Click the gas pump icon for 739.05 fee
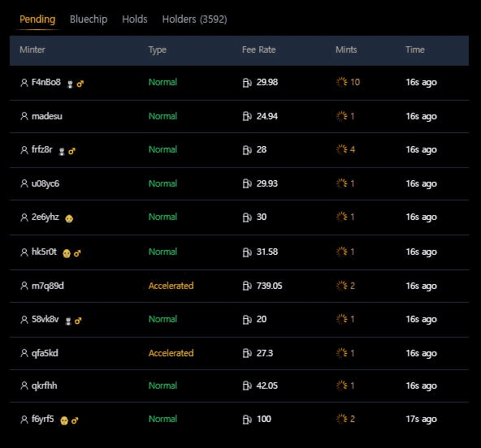The height and width of the screenshot is (448, 481). click(x=247, y=286)
